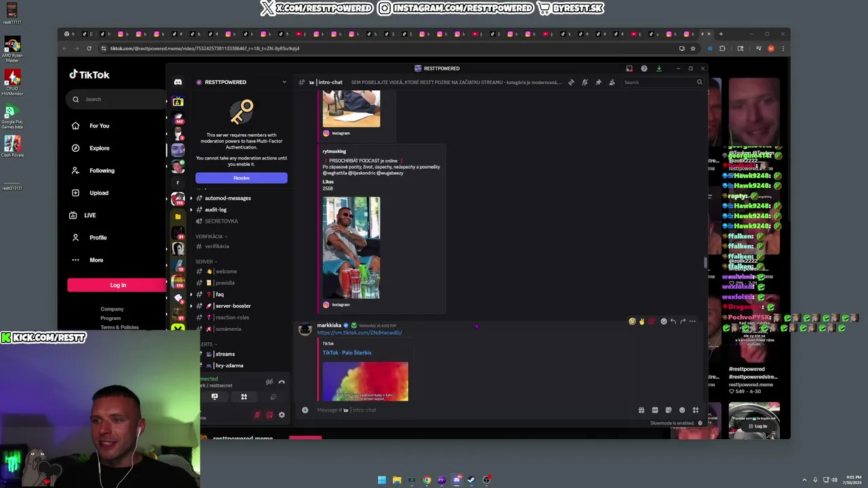Show pinned messages in intro-chat
This screenshot has height=488, width=868.
pyautogui.click(x=598, y=82)
